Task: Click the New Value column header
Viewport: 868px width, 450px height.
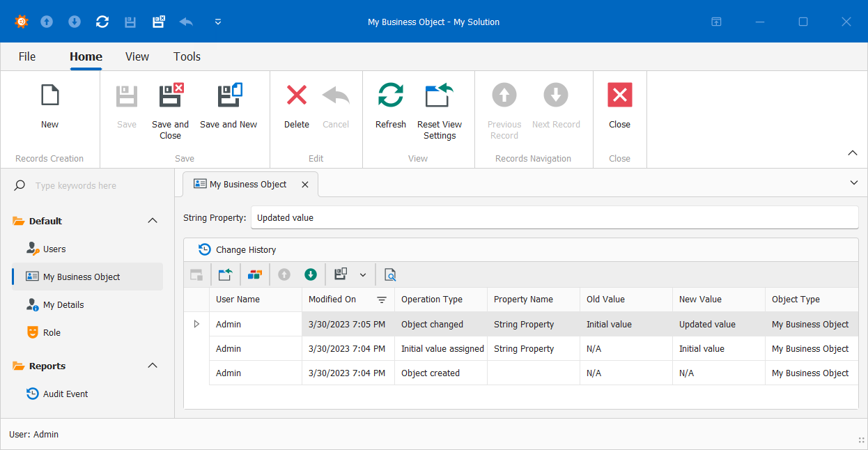Action: click(719, 300)
